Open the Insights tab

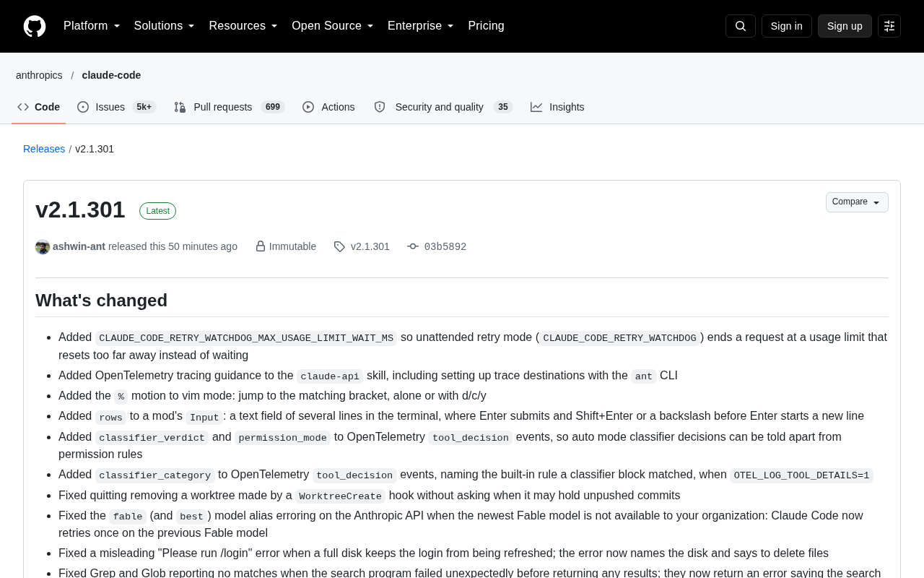557,107
